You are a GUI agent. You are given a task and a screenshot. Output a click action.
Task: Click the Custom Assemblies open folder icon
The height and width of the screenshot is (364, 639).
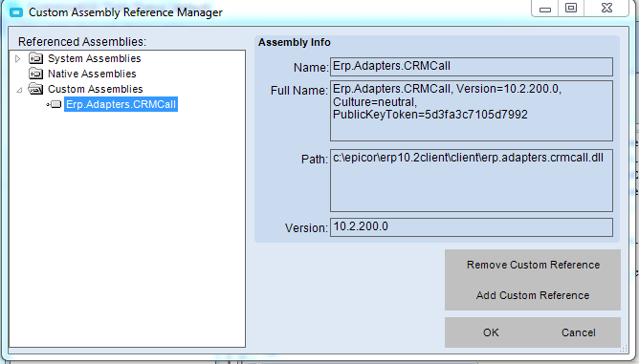[35, 89]
